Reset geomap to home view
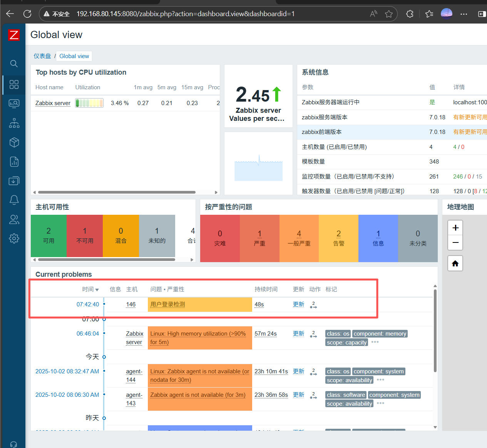This screenshot has width=487, height=448. [x=455, y=263]
